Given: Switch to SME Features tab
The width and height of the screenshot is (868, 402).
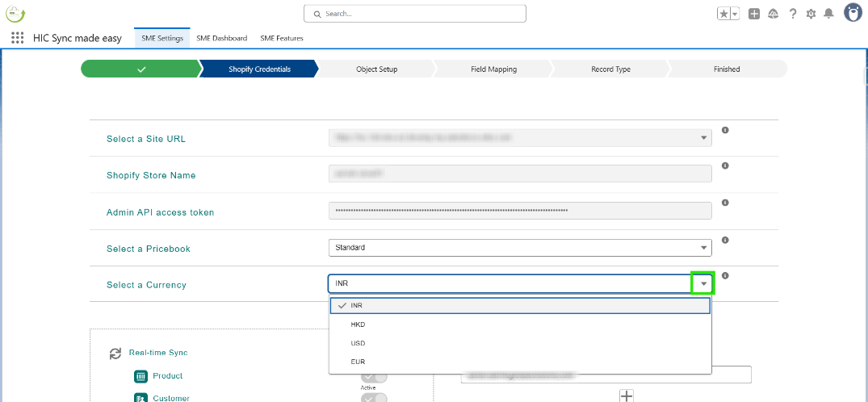Looking at the screenshot, I should click(282, 38).
